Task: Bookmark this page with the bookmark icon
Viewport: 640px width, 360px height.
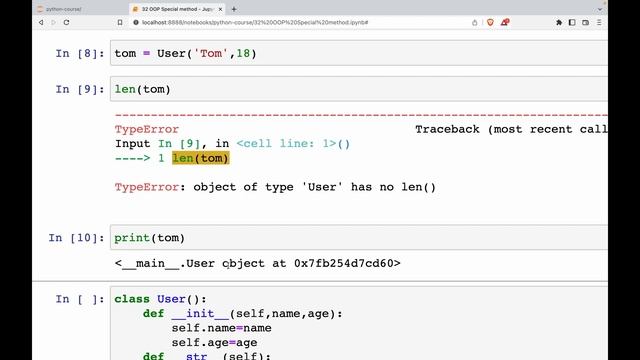Action: click(x=120, y=22)
